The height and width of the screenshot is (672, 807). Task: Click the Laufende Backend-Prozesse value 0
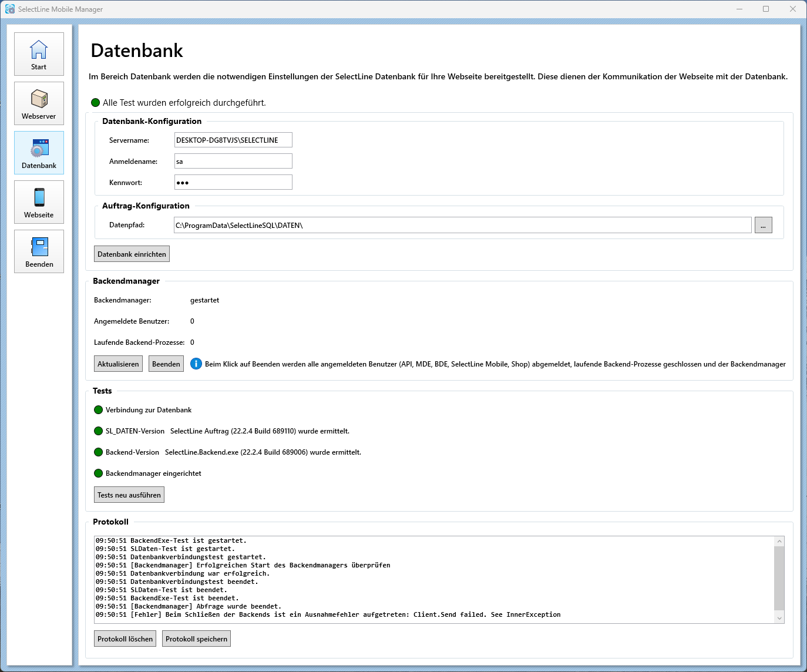pos(192,342)
